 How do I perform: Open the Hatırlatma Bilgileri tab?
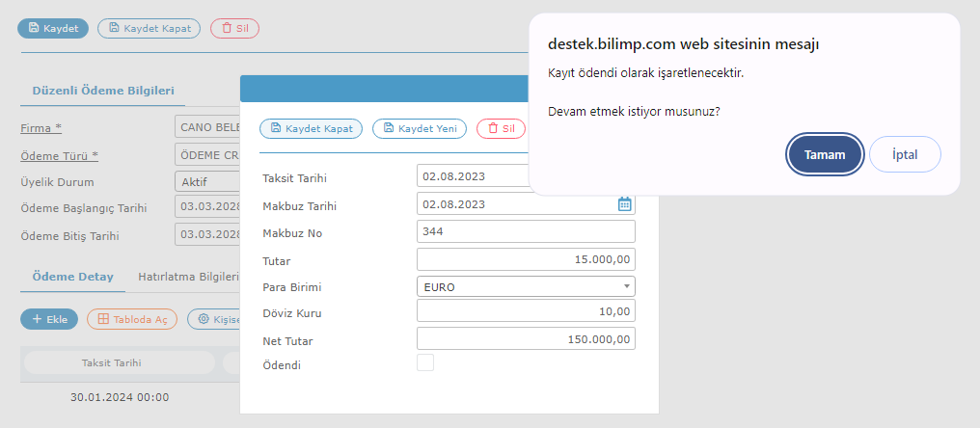point(188,277)
